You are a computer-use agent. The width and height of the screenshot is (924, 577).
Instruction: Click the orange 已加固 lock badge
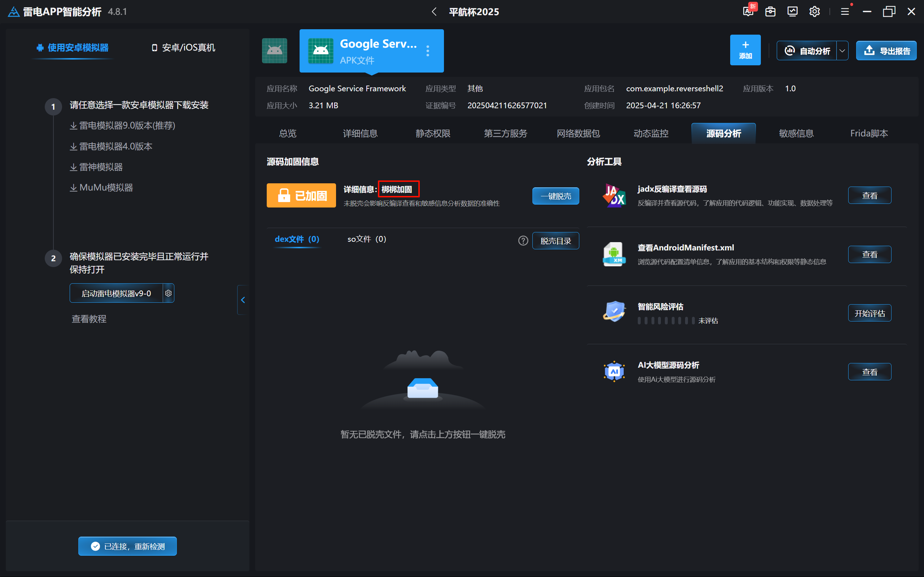tap(301, 195)
